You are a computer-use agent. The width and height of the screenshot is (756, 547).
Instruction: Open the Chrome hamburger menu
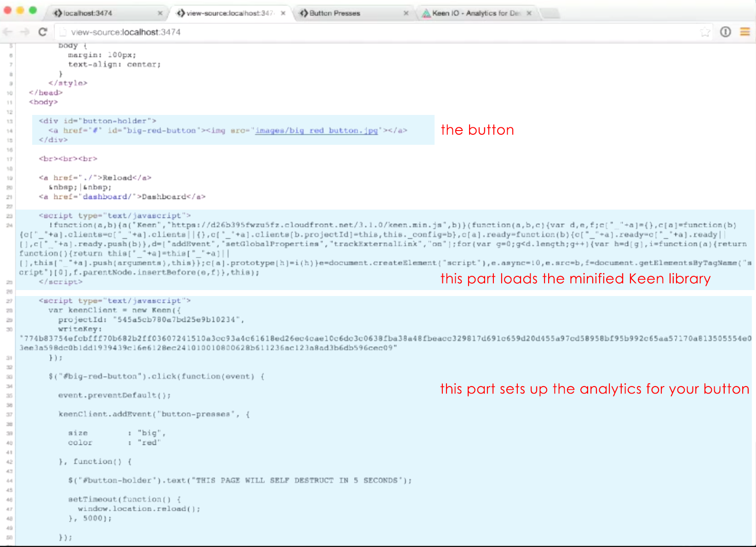tap(745, 32)
